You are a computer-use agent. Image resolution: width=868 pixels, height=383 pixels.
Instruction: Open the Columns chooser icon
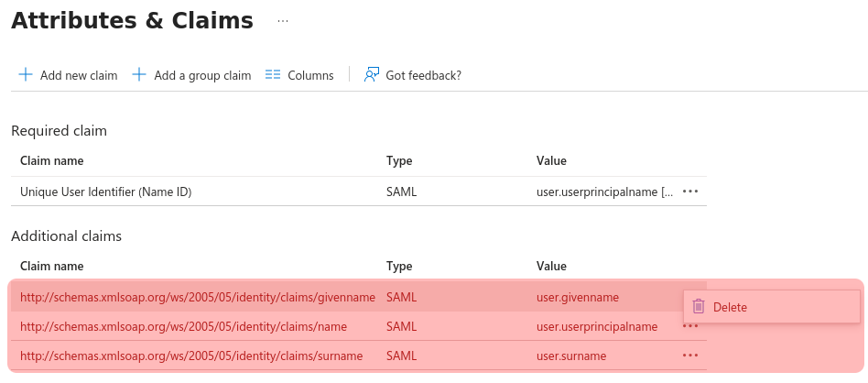pos(272,75)
